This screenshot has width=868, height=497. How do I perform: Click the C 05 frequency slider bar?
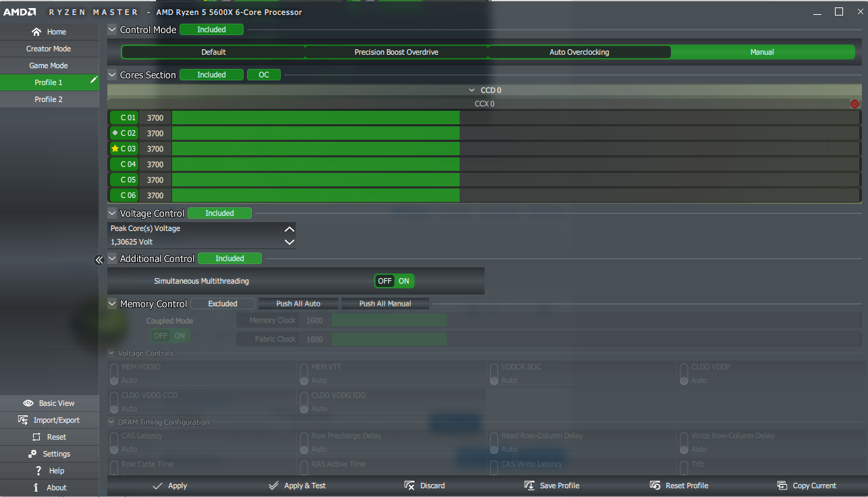(516, 180)
